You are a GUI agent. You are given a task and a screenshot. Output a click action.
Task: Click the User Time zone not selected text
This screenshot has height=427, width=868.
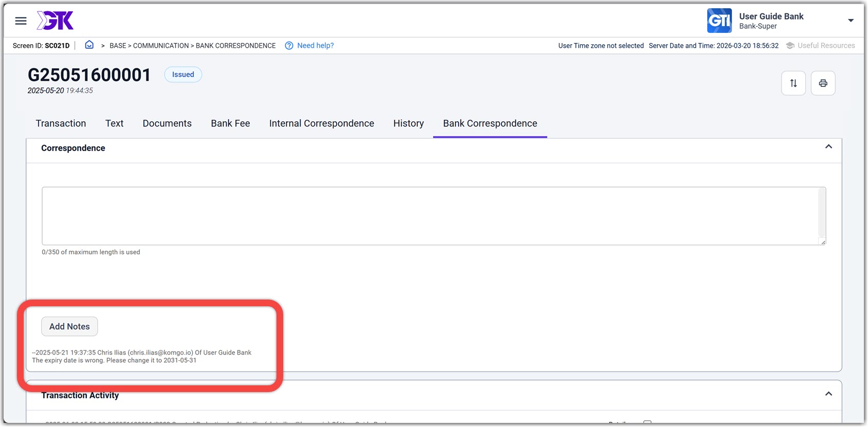coord(601,46)
